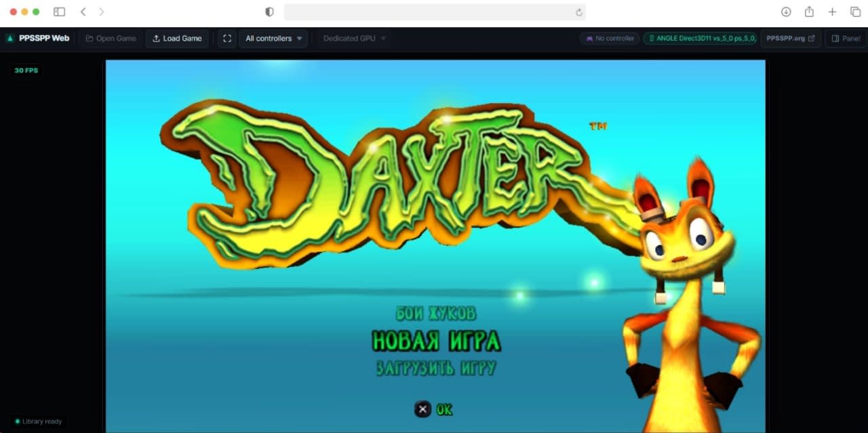Select the ЗАГРУЗИТЬ ИГРУ menu option

(436, 368)
